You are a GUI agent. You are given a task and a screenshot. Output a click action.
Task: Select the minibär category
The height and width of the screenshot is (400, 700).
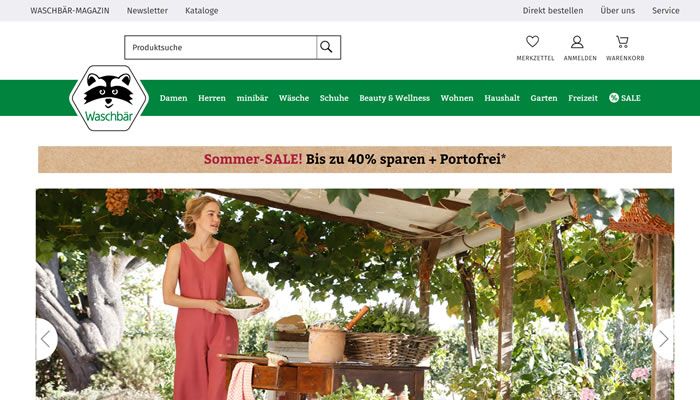pyautogui.click(x=252, y=98)
